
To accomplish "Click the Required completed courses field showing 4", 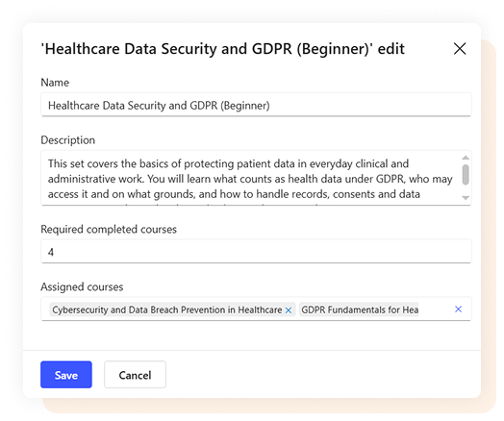I will click(256, 252).
